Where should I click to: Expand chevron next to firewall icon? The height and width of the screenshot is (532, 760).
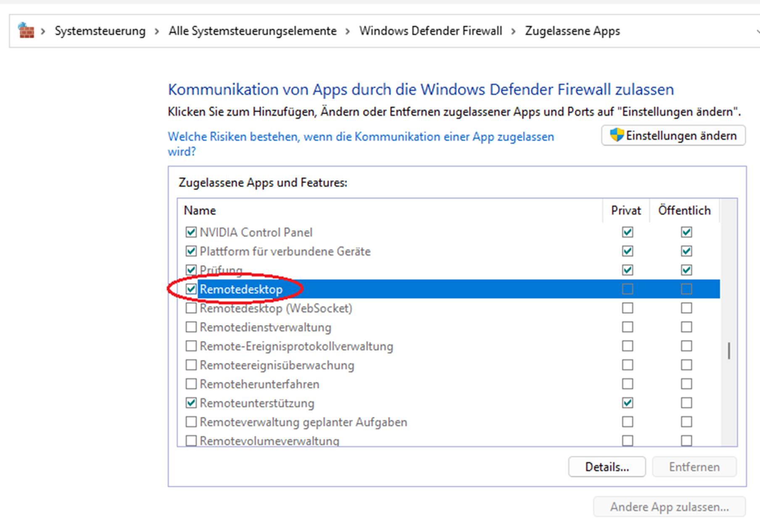43,31
